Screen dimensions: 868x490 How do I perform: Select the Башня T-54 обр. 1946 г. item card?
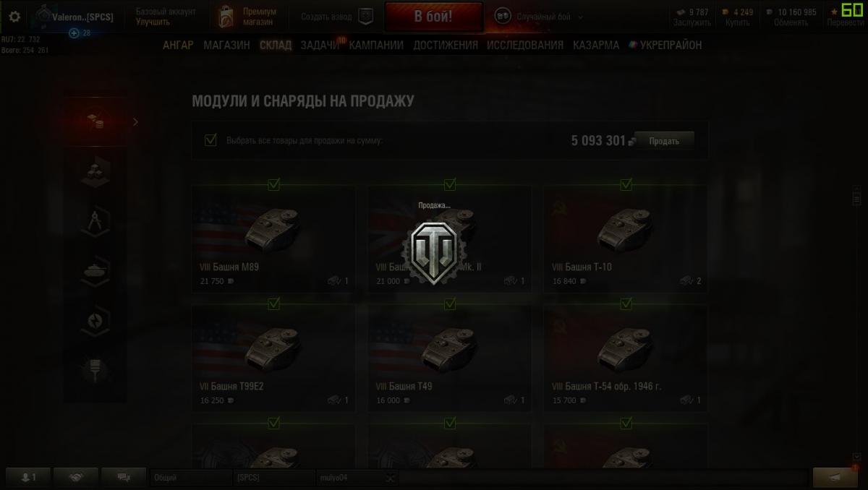tap(626, 358)
